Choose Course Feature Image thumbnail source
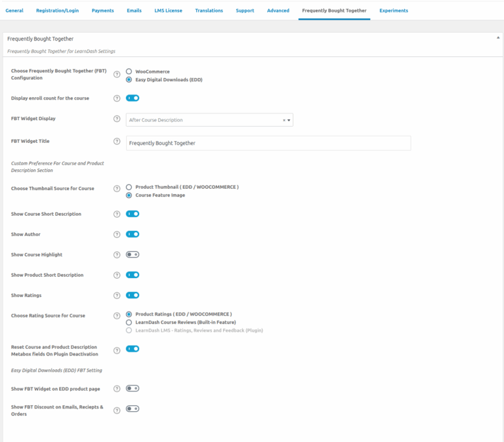Viewport: 504px width, 442px height. (129, 195)
